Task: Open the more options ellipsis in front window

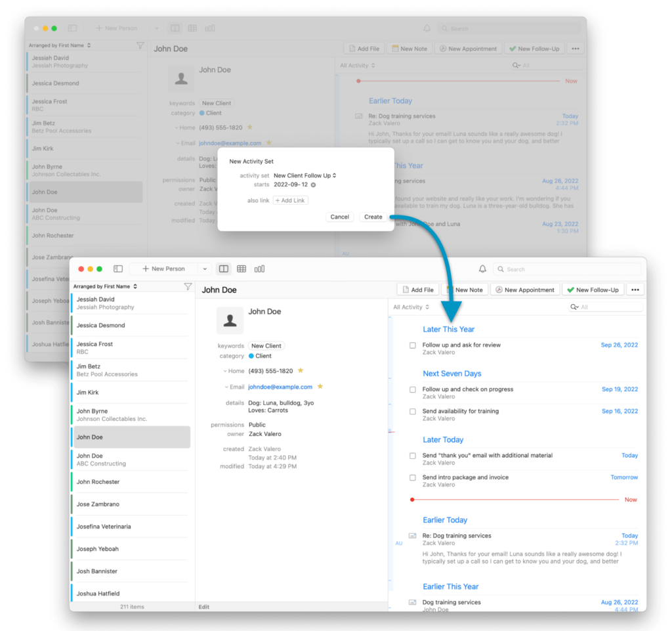Action: coord(635,290)
